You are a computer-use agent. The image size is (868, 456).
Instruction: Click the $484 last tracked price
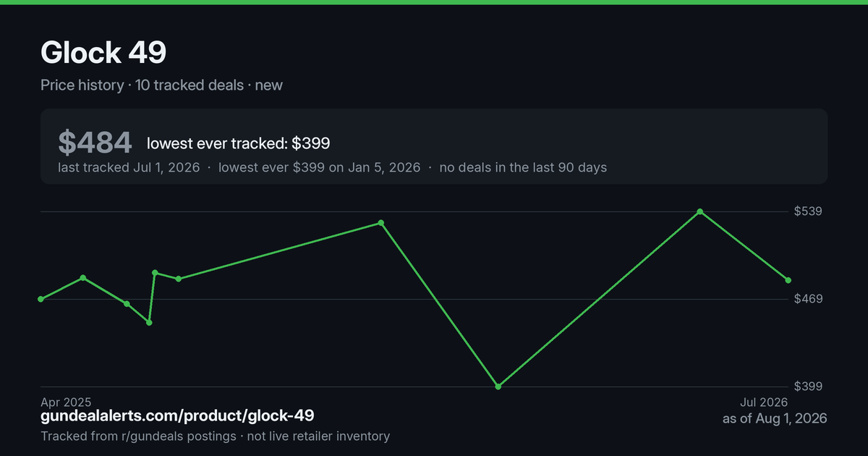point(95,143)
